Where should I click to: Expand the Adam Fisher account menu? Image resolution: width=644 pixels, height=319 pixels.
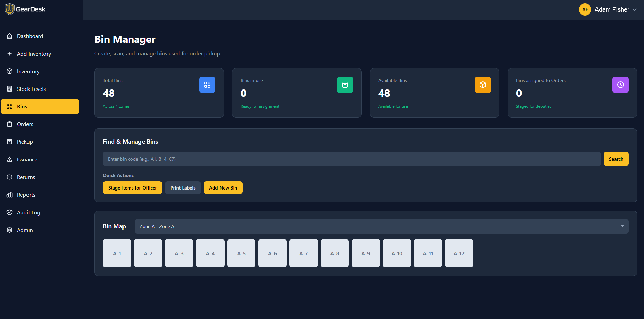coord(634,9)
